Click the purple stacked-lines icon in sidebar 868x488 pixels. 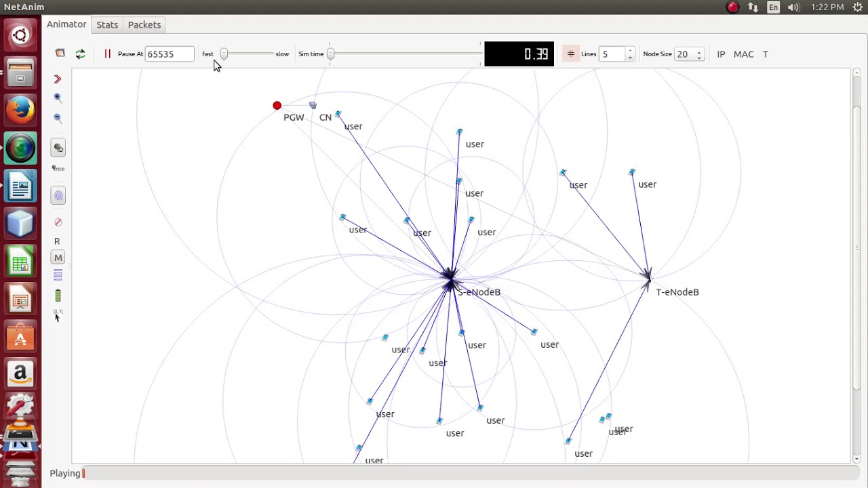[x=58, y=274]
